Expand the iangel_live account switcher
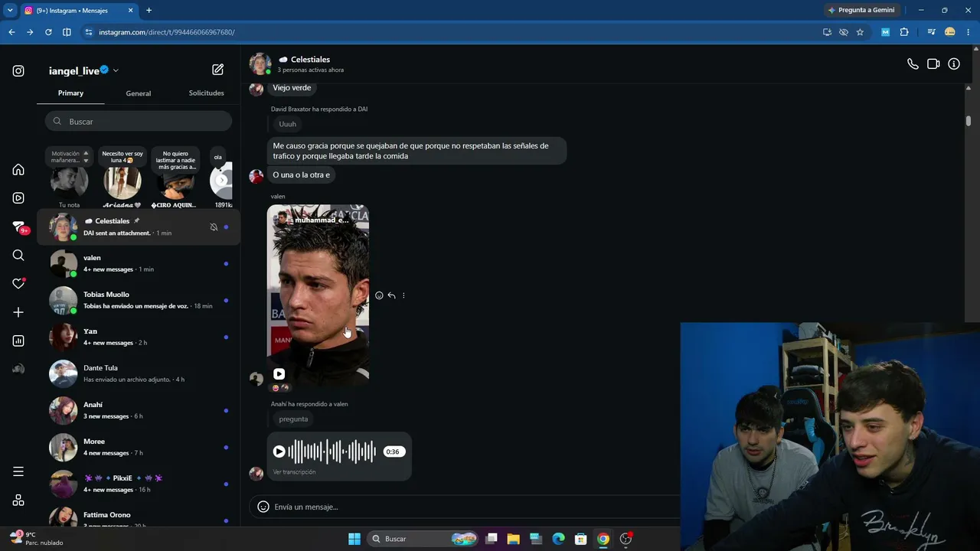The height and width of the screenshot is (551, 980). (x=116, y=70)
